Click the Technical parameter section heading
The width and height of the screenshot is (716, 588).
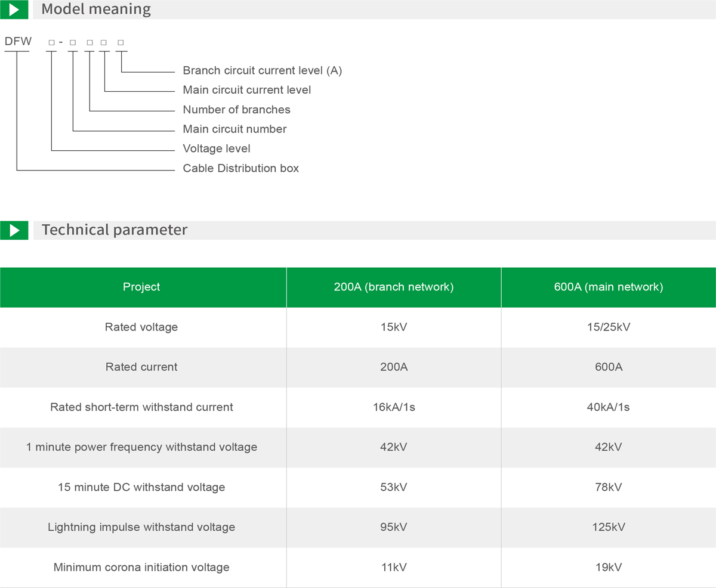pos(115,230)
